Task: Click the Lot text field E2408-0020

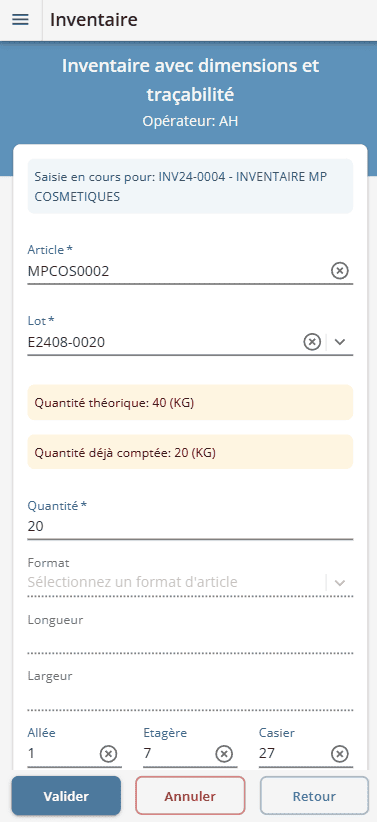Action: (x=165, y=342)
